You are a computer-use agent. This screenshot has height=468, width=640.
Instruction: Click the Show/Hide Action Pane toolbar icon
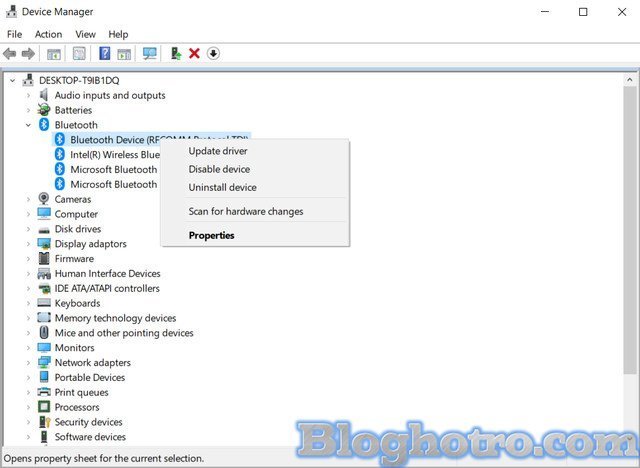click(x=124, y=53)
